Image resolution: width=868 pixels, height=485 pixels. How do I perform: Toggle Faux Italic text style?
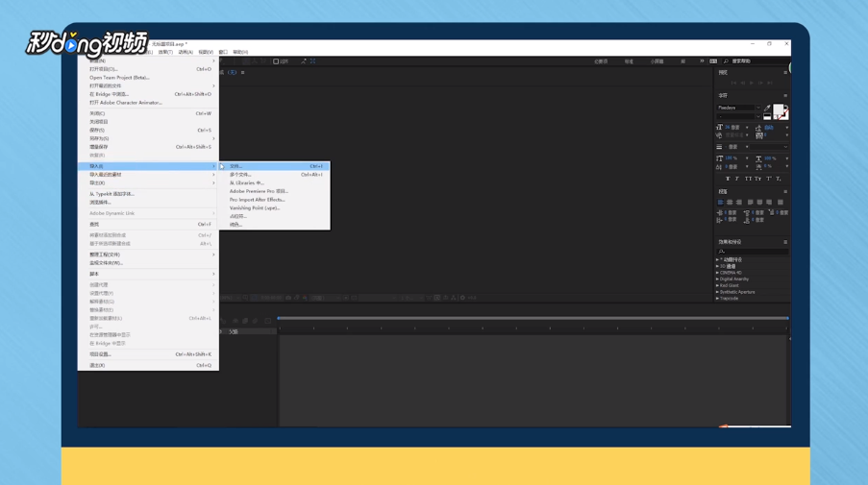(737, 179)
